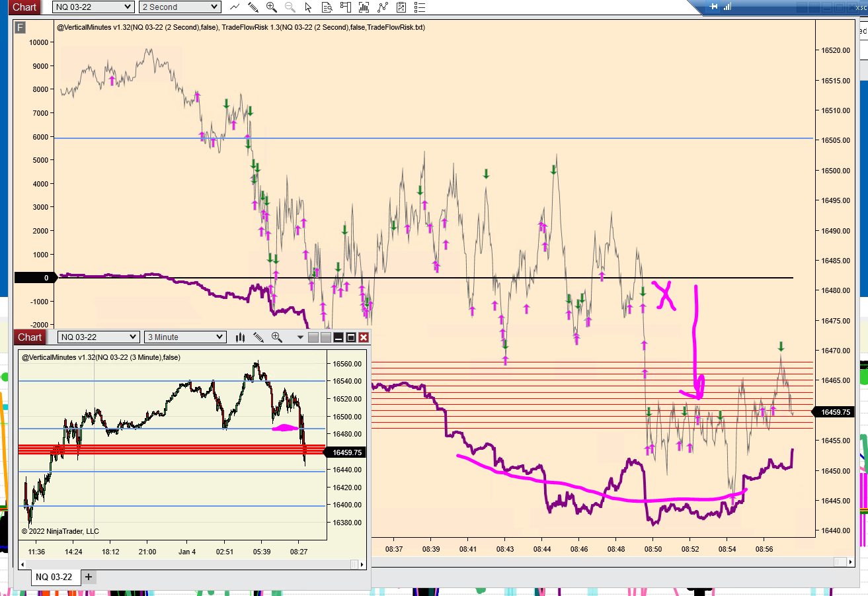Click the small chart VerticalMinutes label
The image size is (868, 596).
pyautogui.click(x=101, y=357)
